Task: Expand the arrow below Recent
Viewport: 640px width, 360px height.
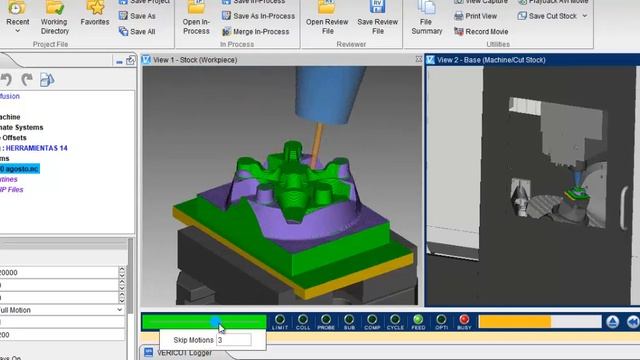Action: click(x=18, y=31)
